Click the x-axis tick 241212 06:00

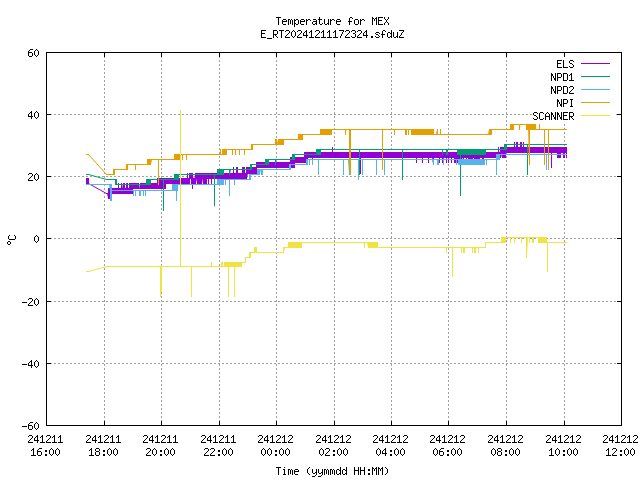[x=448, y=446]
